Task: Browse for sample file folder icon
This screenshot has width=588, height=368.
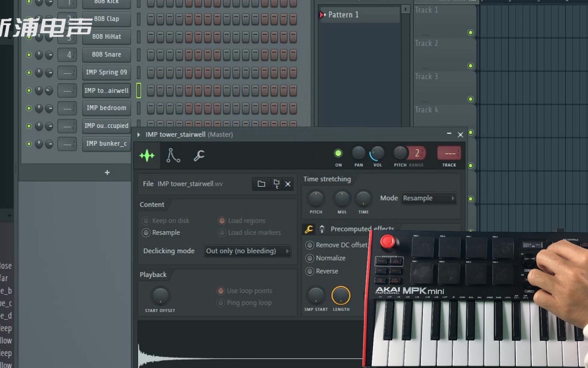Action: (x=261, y=184)
